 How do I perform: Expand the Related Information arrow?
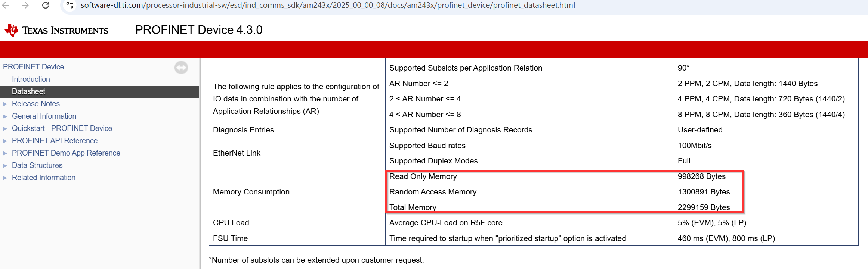(5, 178)
